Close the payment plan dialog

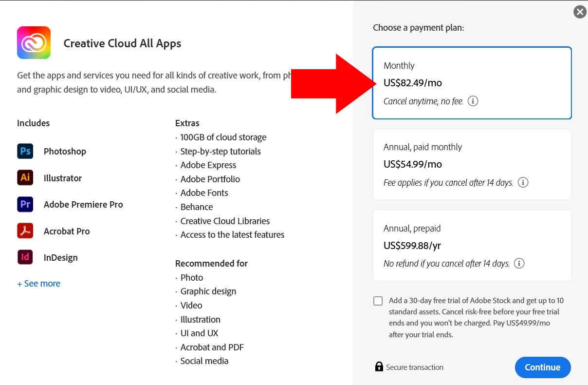(x=580, y=12)
